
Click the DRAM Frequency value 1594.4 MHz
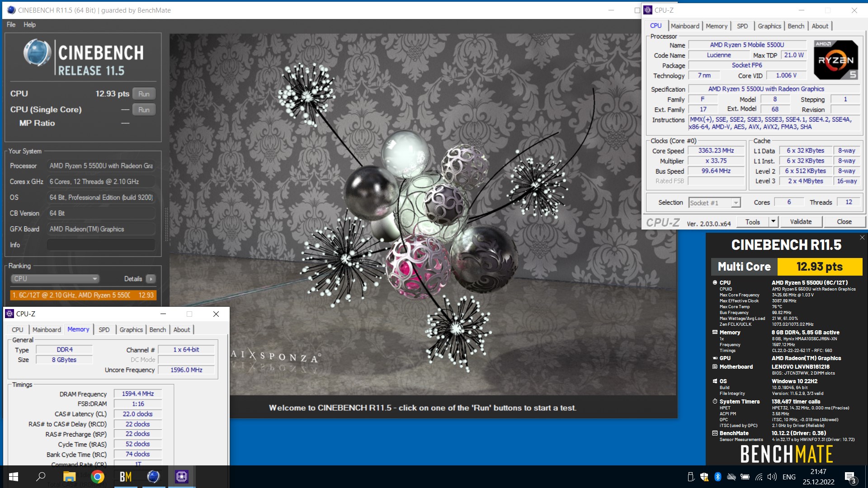(138, 394)
